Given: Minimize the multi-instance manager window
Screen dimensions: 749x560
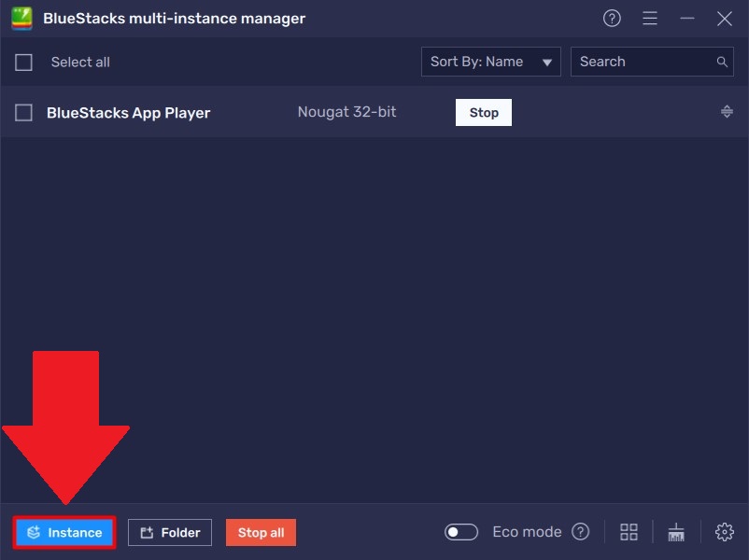Looking at the screenshot, I should 687,19.
